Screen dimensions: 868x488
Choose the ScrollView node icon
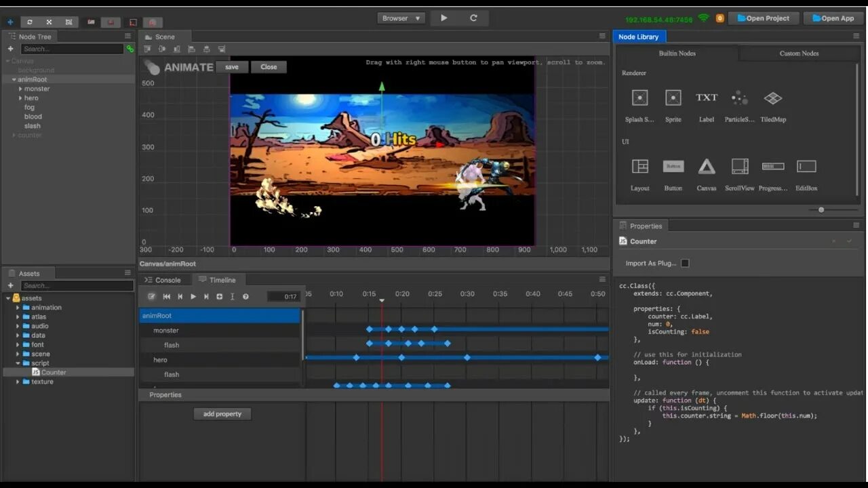coord(739,167)
